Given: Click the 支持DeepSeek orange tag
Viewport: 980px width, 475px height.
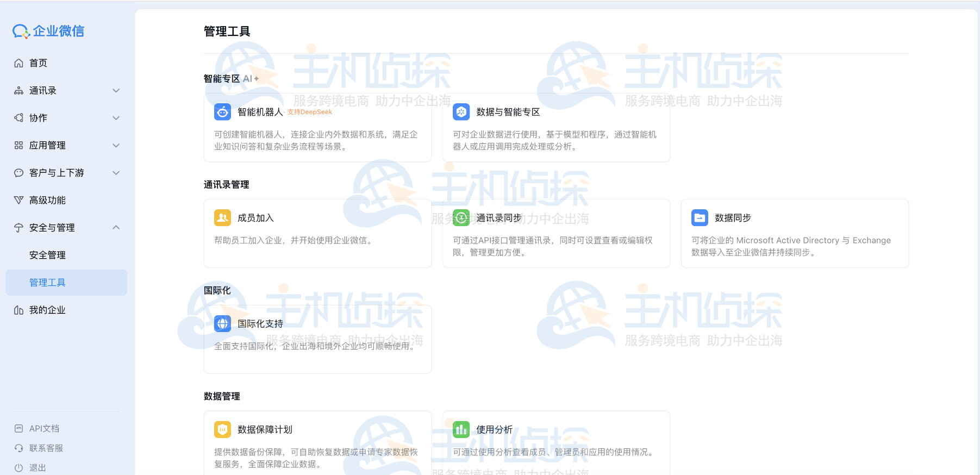Looking at the screenshot, I should [x=310, y=112].
